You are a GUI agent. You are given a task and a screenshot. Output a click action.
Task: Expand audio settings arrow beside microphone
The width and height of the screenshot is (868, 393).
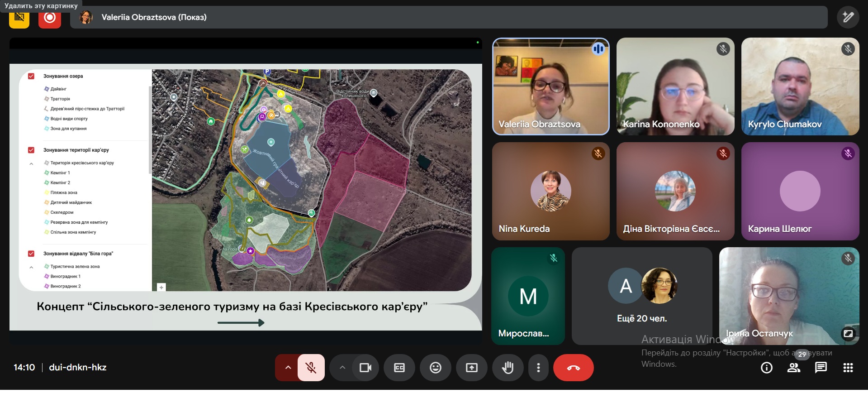pyautogui.click(x=288, y=368)
